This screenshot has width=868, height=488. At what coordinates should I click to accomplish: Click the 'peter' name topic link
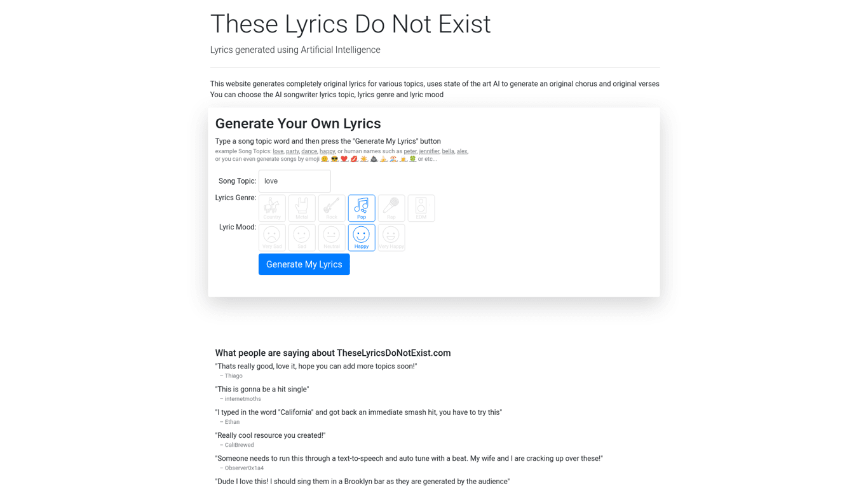coord(410,151)
